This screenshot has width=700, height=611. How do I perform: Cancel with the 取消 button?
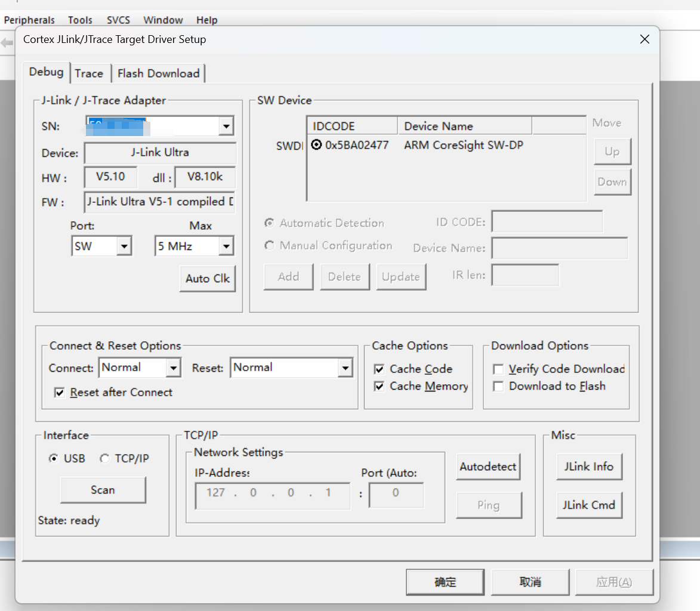531,582
